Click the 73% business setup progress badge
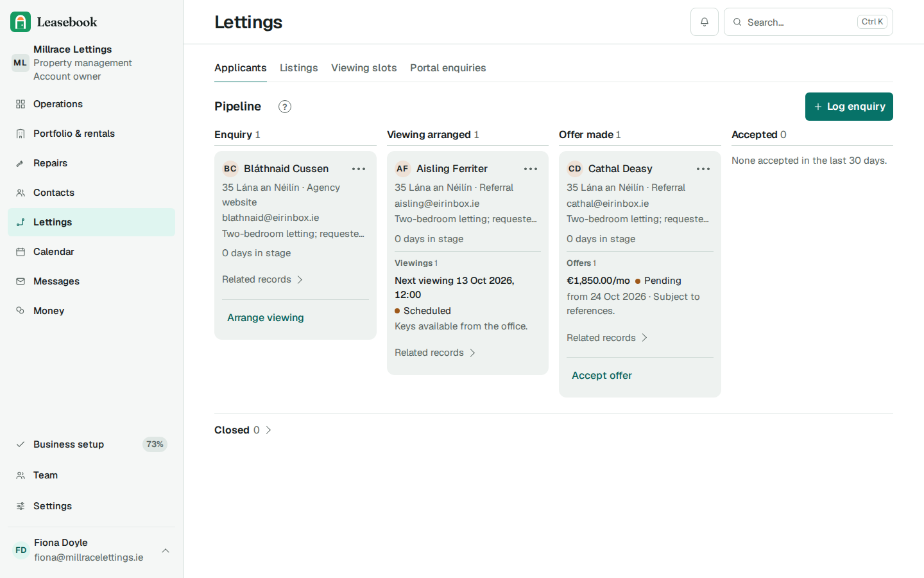 [155, 444]
